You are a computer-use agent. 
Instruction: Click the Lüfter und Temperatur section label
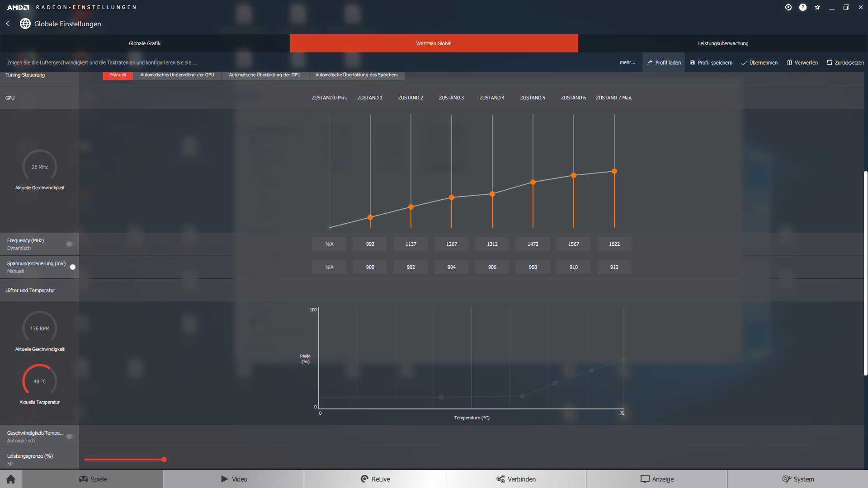pos(30,291)
